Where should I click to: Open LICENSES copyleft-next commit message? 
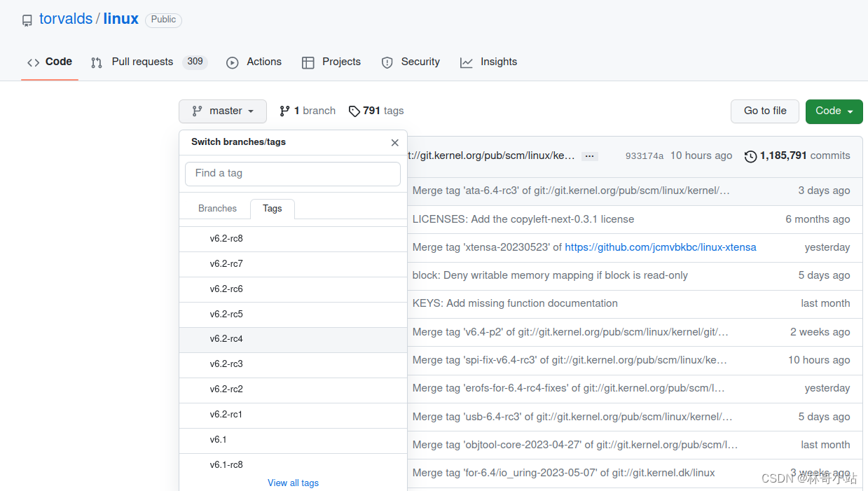523,219
